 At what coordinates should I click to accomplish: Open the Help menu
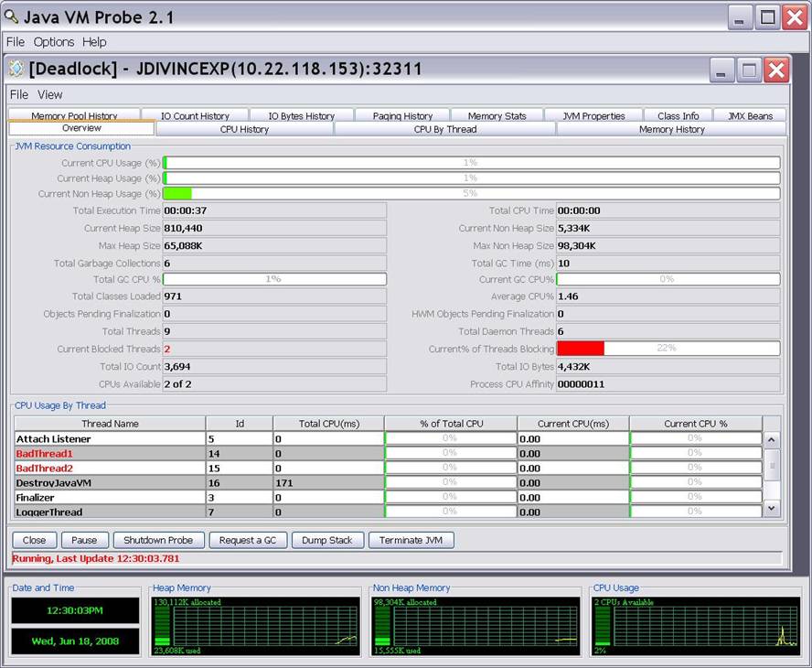(94, 42)
